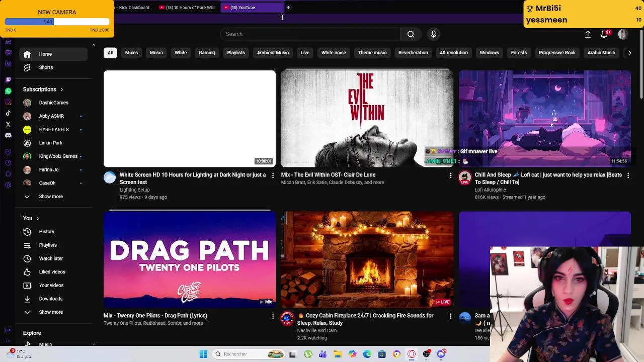Collapse the sidebar with up arrow
644x362 pixels.
click(94, 46)
